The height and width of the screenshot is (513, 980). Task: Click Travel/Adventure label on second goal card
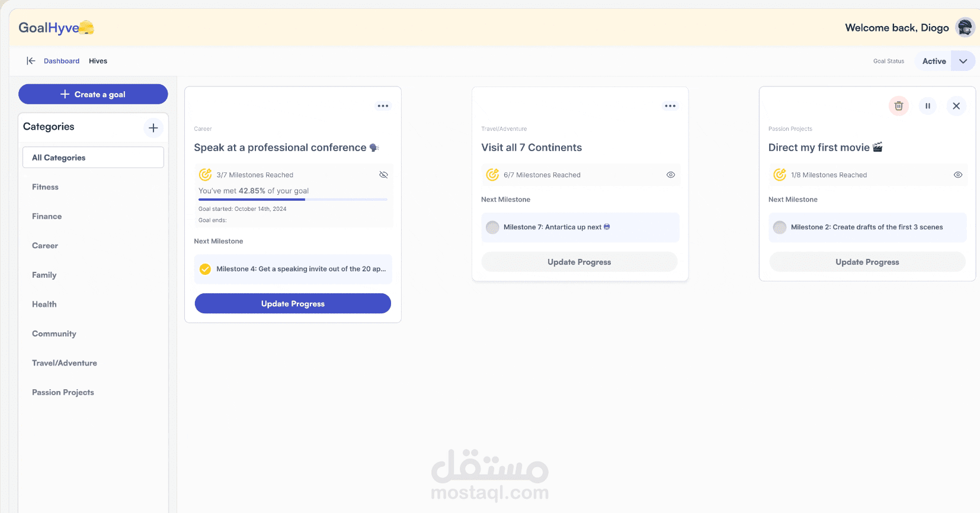coord(504,129)
